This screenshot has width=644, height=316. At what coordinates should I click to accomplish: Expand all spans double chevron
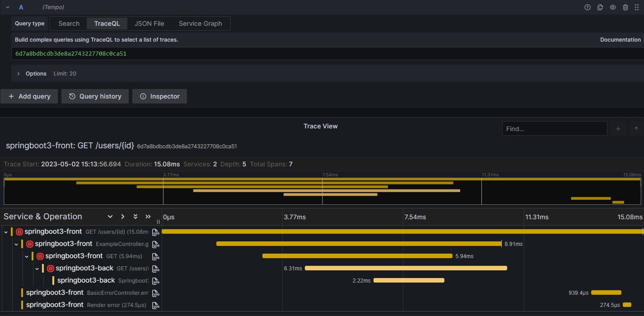pyautogui.click(x=135, y=217)
